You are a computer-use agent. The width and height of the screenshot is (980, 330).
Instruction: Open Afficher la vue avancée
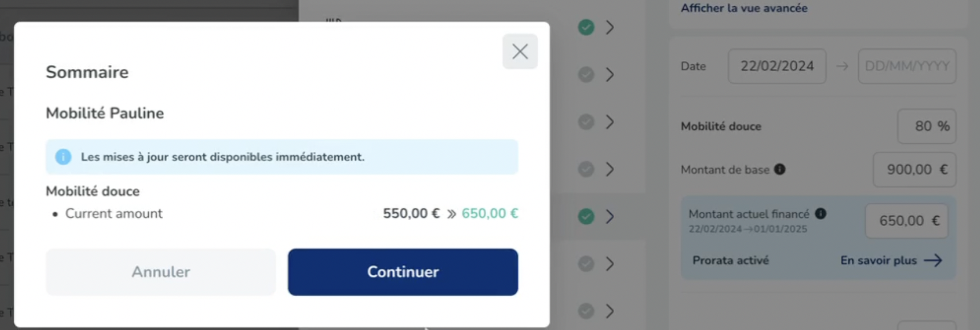coord(744,8)
